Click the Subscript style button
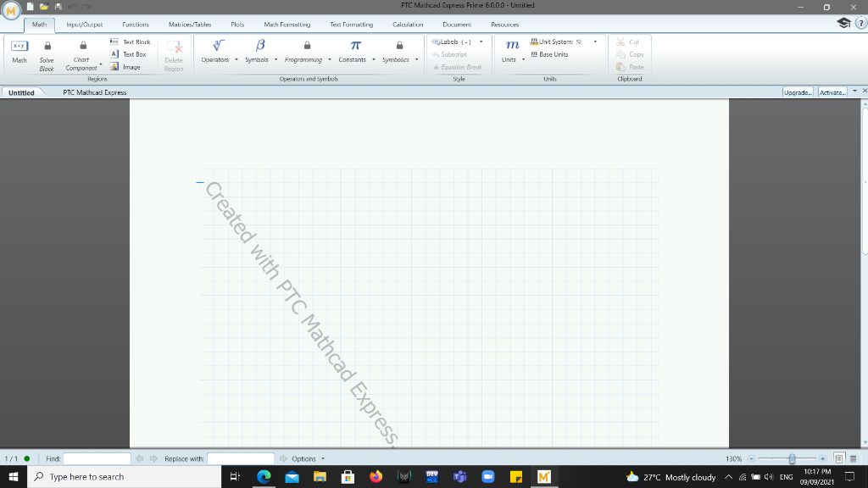This screenshot has height=488, width=868. 450,54
